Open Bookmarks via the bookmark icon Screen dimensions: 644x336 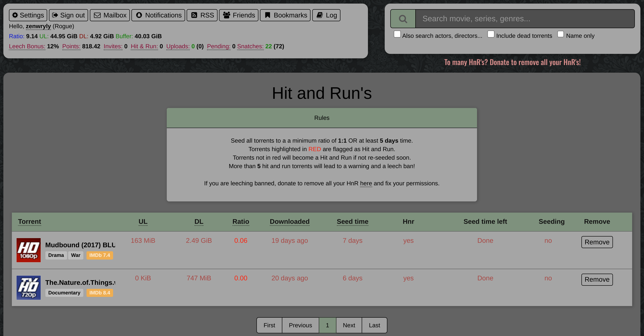click(x=268, y=15)
